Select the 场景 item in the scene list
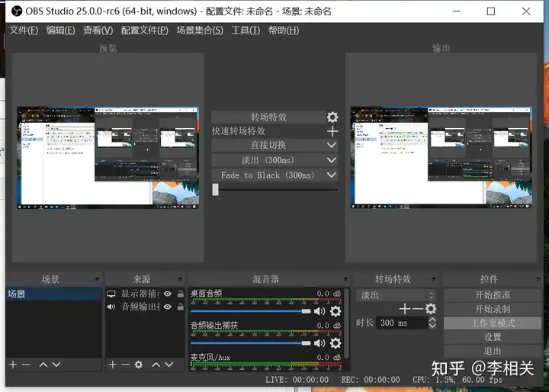Viewport: 549px width, 392px height. (x=53, y=294)
